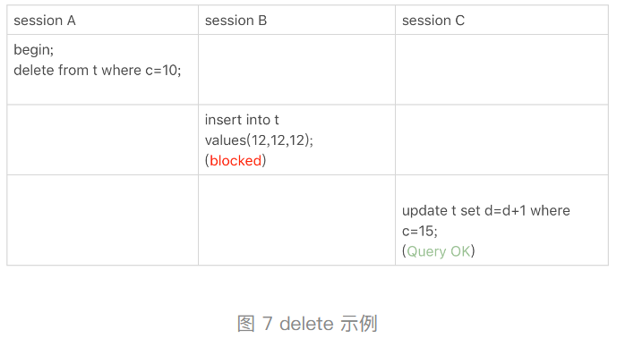Click empty session B cell beside begin statement

[296, 70]
